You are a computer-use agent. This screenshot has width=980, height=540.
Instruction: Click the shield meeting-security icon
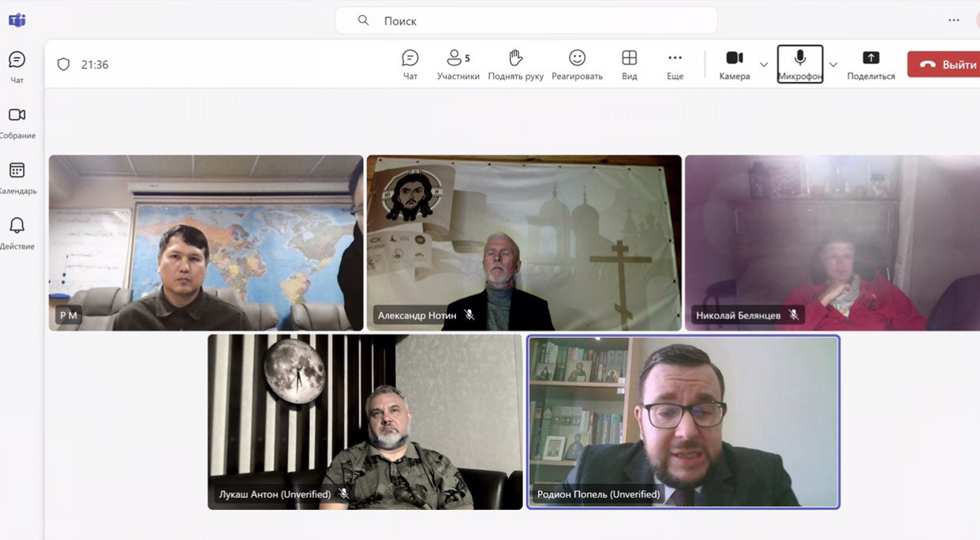[64, 65]
